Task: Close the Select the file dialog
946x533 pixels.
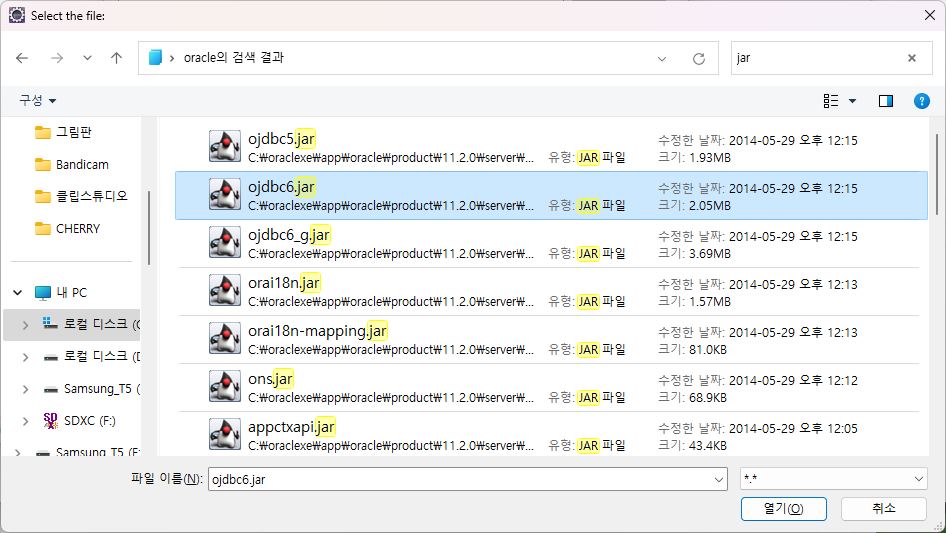Action: click(930, 15)
